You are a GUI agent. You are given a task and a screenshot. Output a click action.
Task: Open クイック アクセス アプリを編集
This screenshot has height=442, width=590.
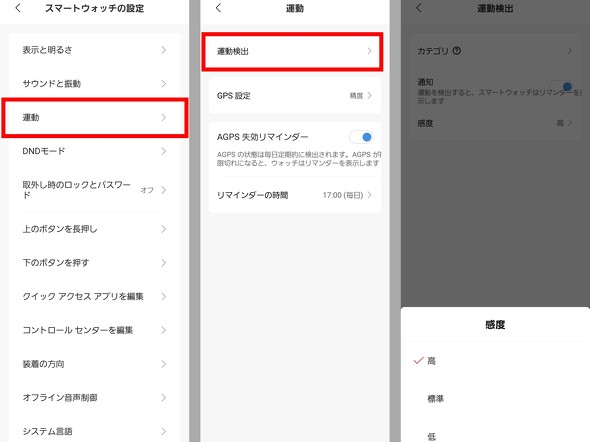[94, 296]
